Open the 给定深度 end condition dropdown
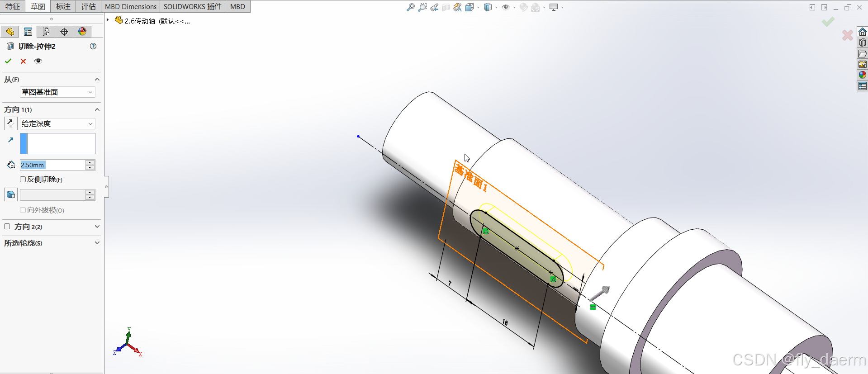 [57, 123]
